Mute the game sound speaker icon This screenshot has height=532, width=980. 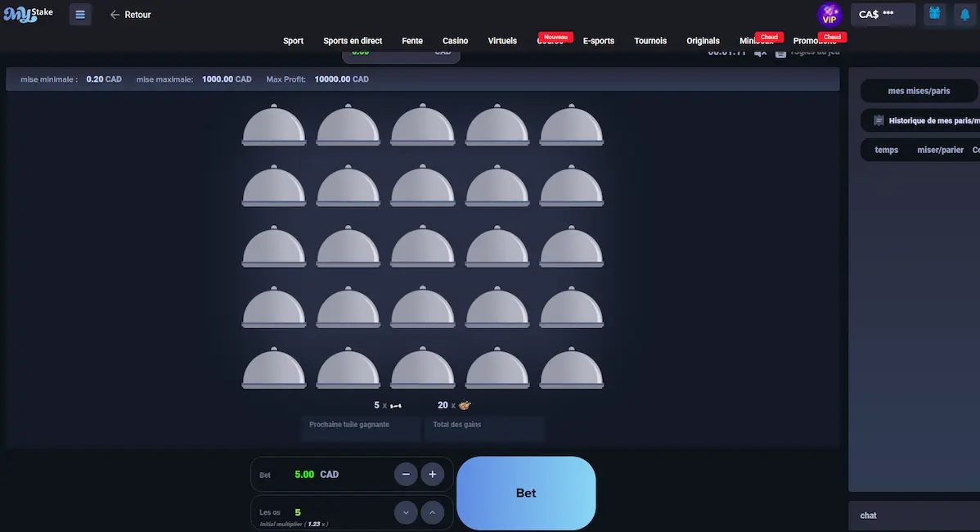click(x=760, y=53)
